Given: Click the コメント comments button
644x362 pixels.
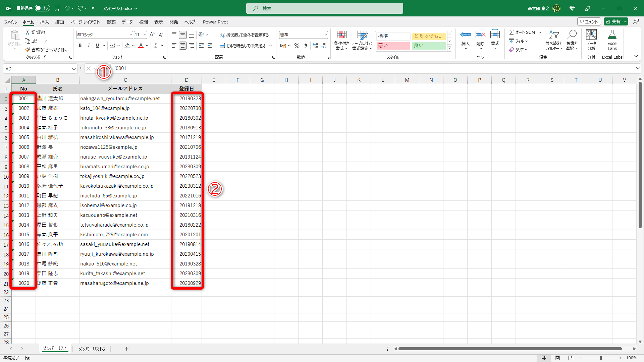Looking at the screenshot, I should pyautogui.click(x=589, y=21).
